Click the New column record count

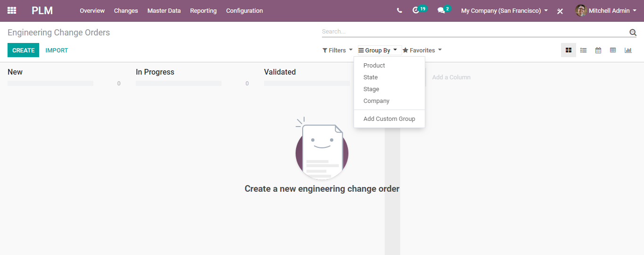click(x=119, y=84)
